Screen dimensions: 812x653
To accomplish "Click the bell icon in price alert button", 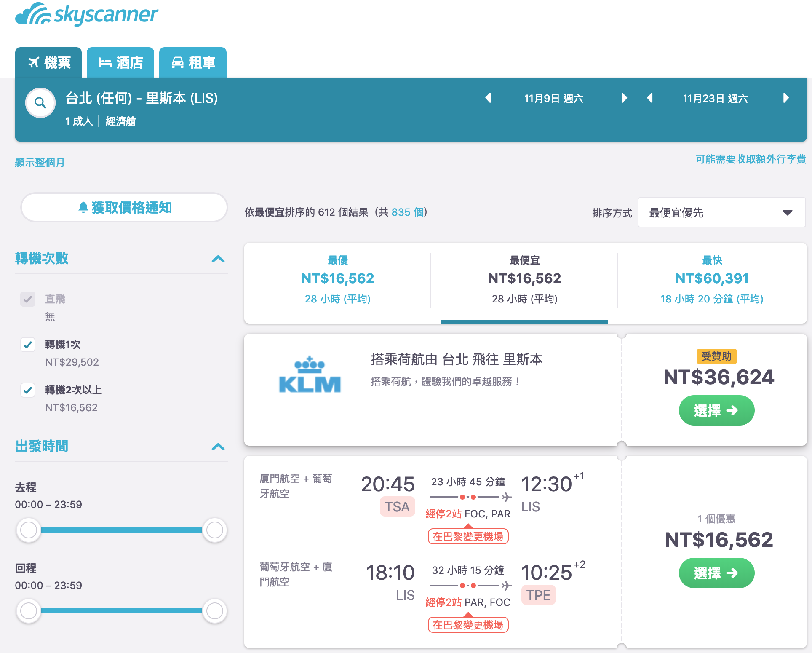I will (83, 207).
